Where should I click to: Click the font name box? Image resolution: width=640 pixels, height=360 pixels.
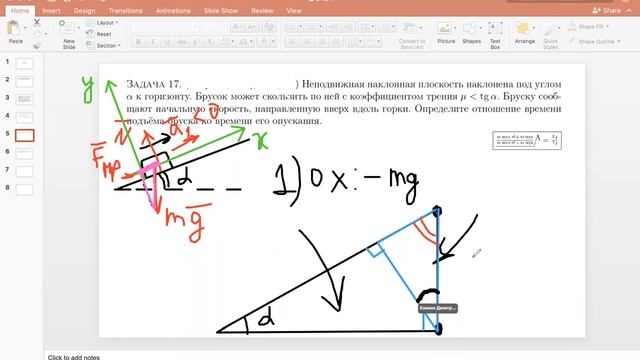point(165,27)
